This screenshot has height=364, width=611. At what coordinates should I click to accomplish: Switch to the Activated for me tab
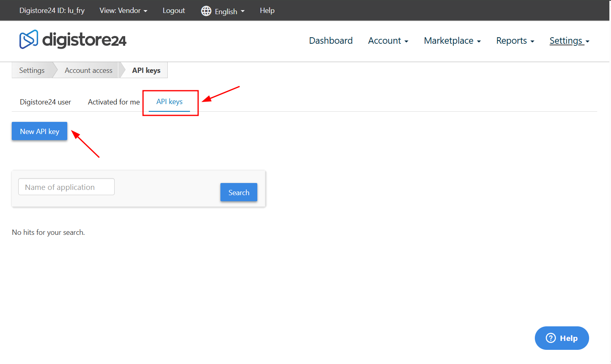114,102
